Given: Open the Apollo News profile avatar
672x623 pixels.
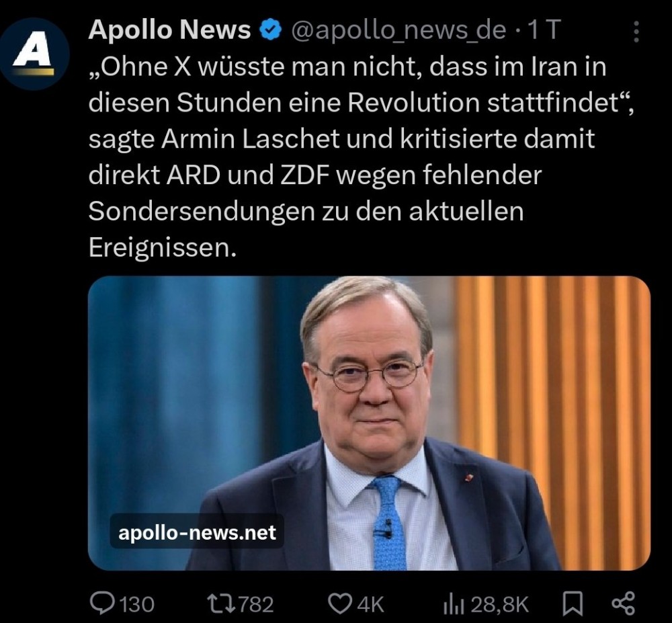Looking at the screenshot, I should 34,55.
